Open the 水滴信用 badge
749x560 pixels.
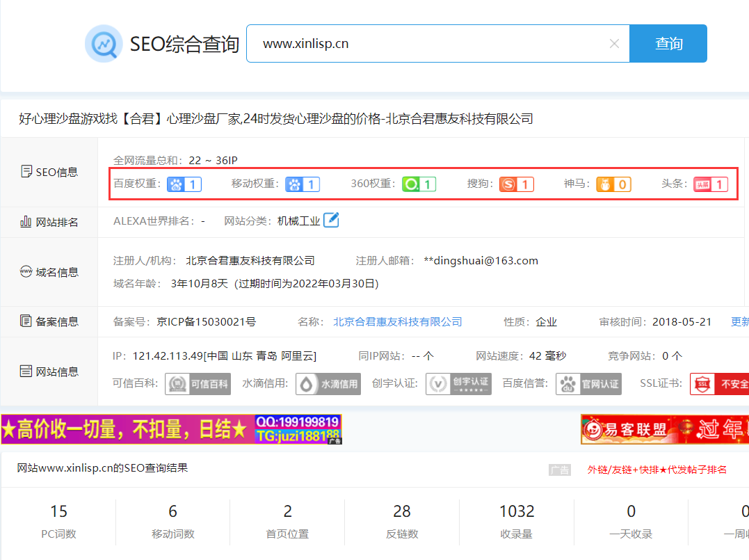coord(328,384)
